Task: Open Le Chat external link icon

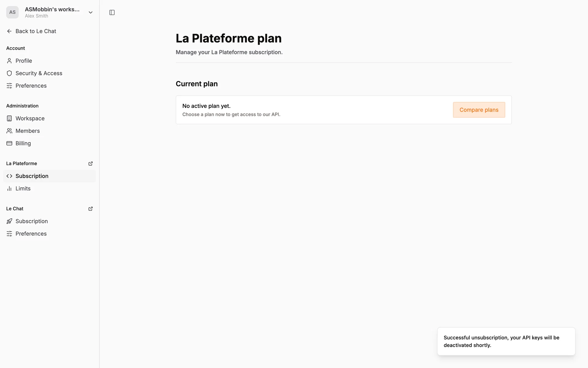Action: point(90,209)
